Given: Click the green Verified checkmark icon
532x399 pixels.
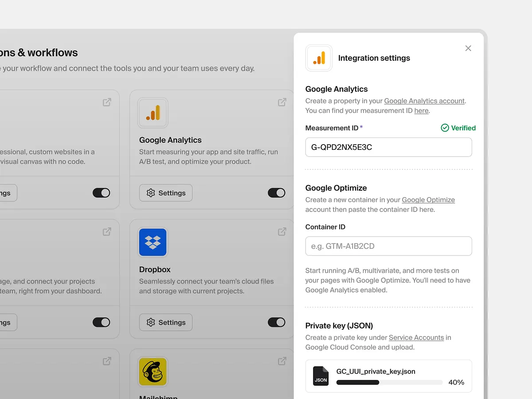Looking at the screenshot, I should click(x=444, y=128).
